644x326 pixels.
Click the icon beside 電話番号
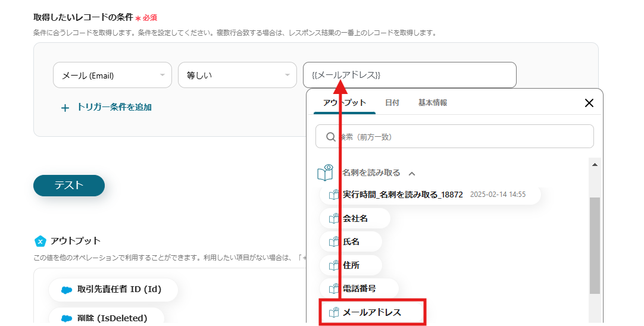pyautogui.click(x=334, y=289)
